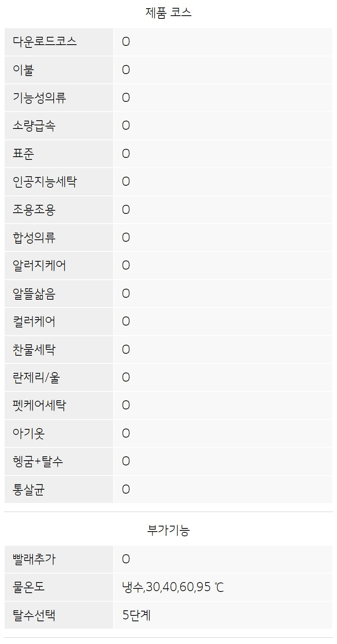Click the 통살균 course label
This screenshot has height=644, width=337.
pyautogui.click(x=29, y=489)
